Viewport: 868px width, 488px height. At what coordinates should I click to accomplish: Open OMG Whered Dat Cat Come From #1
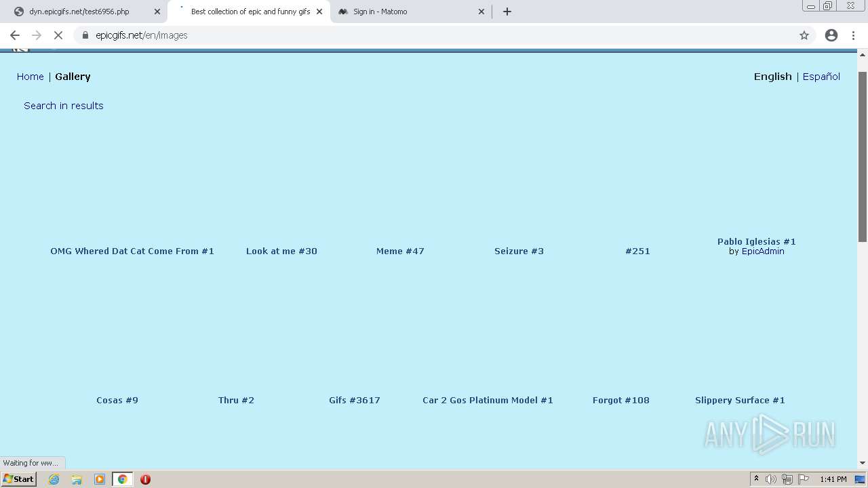132,251
